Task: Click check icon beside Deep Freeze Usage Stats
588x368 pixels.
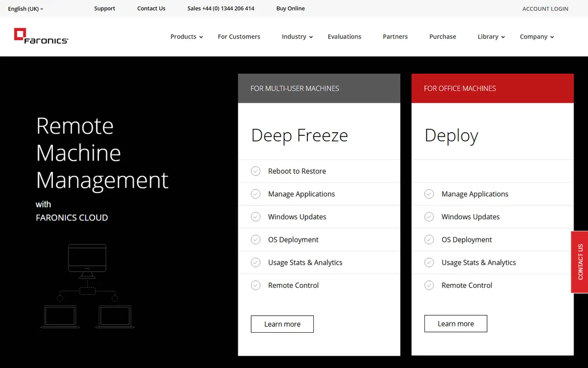Action: 256,263
